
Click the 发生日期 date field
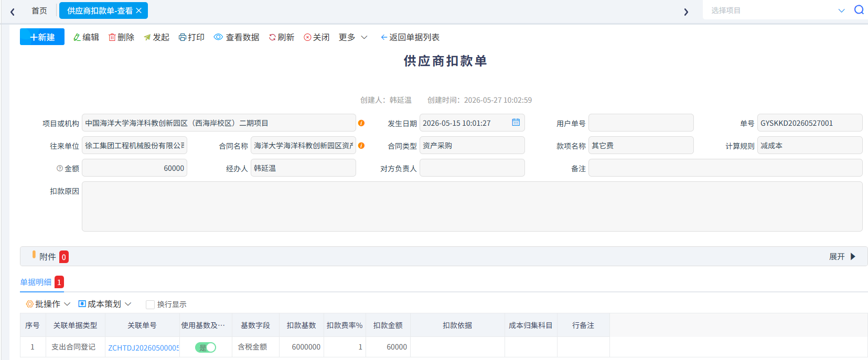point(472,123)
